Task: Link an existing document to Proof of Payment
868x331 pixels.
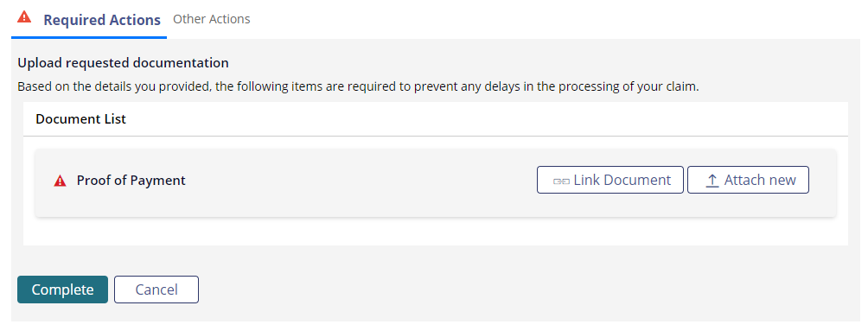Action: [610, 180]
